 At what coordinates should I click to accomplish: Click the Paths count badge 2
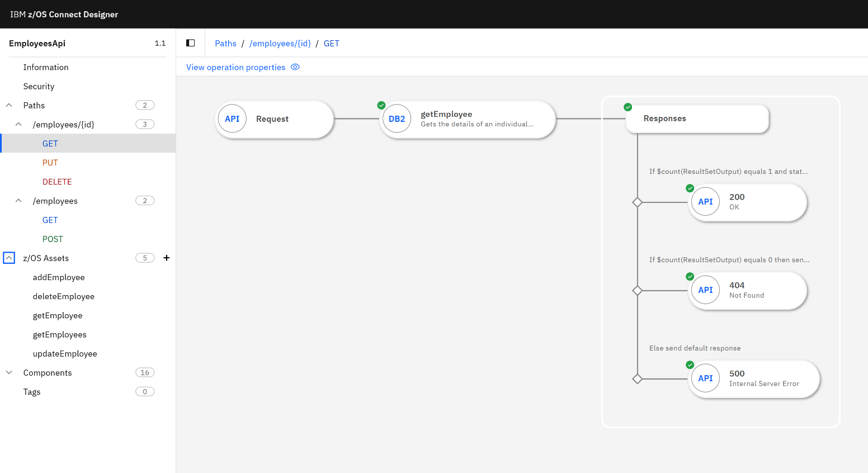(145, 105)
